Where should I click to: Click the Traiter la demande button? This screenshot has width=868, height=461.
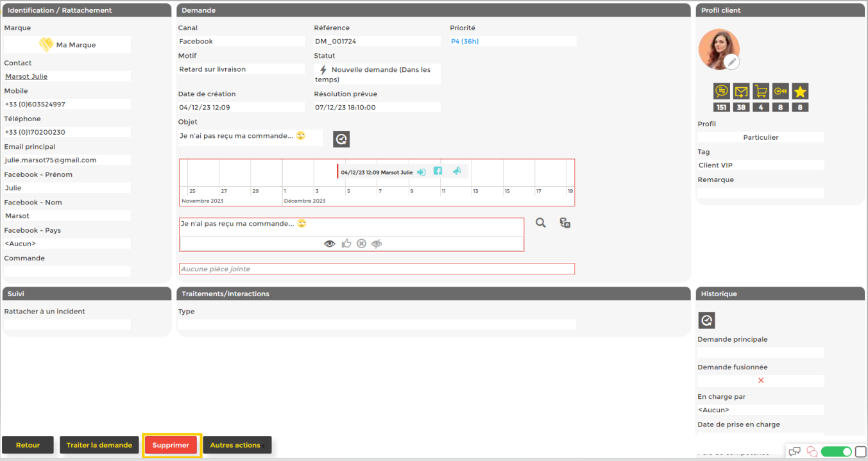coord(99,445)
